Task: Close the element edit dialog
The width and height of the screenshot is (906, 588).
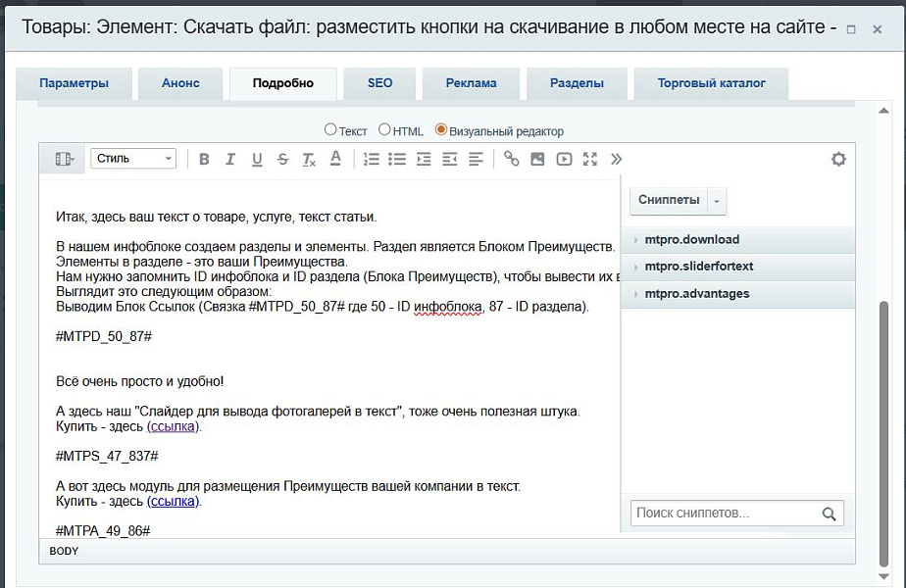Action: click(x=878, y=28)
